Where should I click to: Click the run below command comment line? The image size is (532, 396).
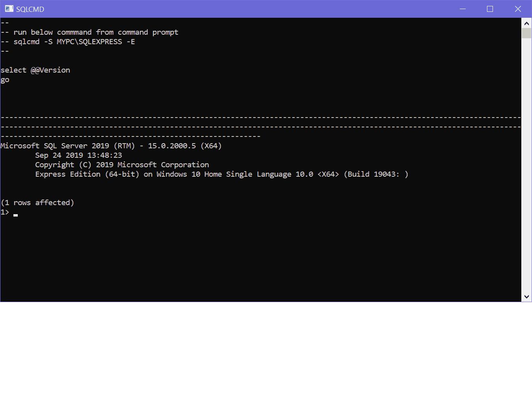pyautogui.click(x=90, y=32)
